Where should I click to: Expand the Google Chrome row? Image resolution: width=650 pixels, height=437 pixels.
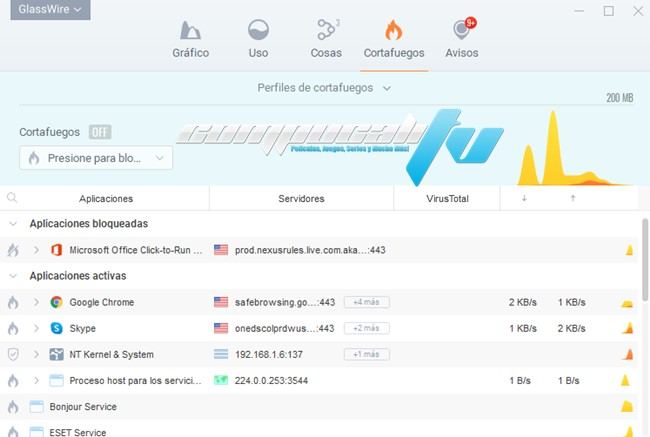tap(36, 302)
